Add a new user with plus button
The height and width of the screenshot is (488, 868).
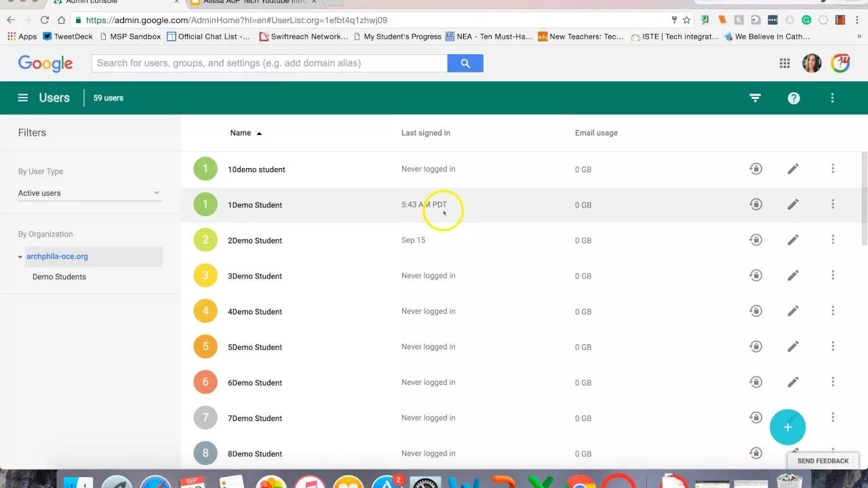point(787,427)
